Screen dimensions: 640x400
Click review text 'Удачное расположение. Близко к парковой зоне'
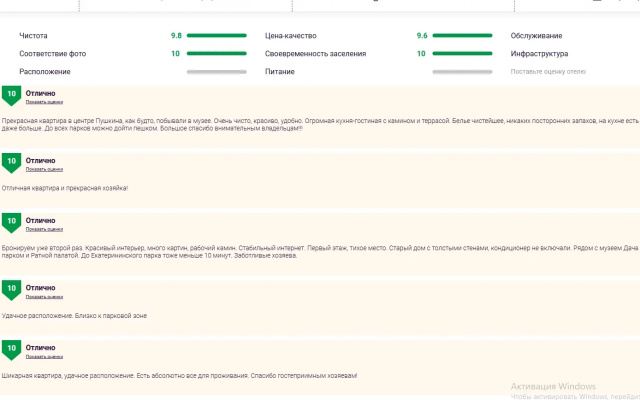(74, 316)
